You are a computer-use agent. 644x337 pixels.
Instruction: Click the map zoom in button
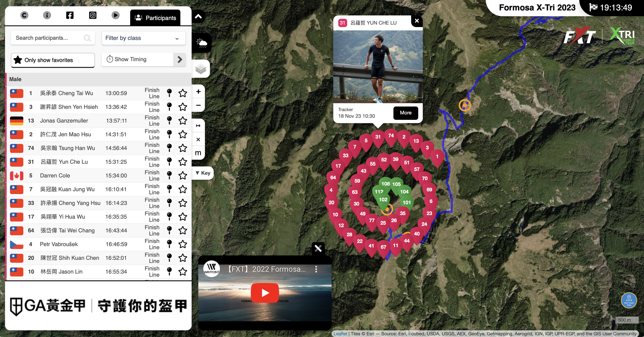tap(198, 92)
